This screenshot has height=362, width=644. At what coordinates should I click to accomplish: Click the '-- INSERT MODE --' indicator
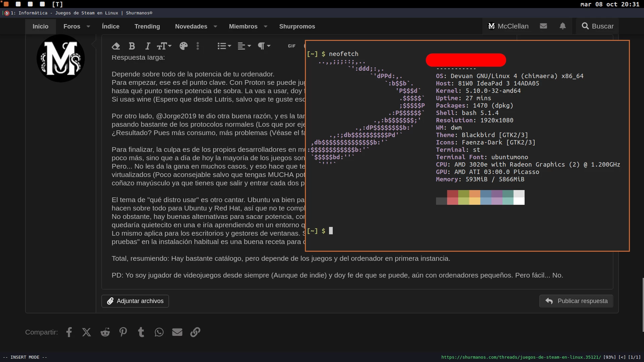(x=25, y=357)
